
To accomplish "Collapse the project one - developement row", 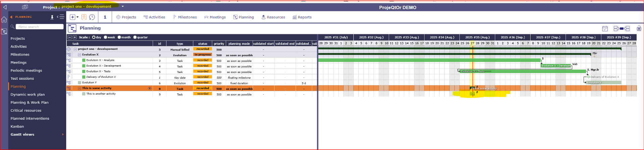I will point(75,49).
